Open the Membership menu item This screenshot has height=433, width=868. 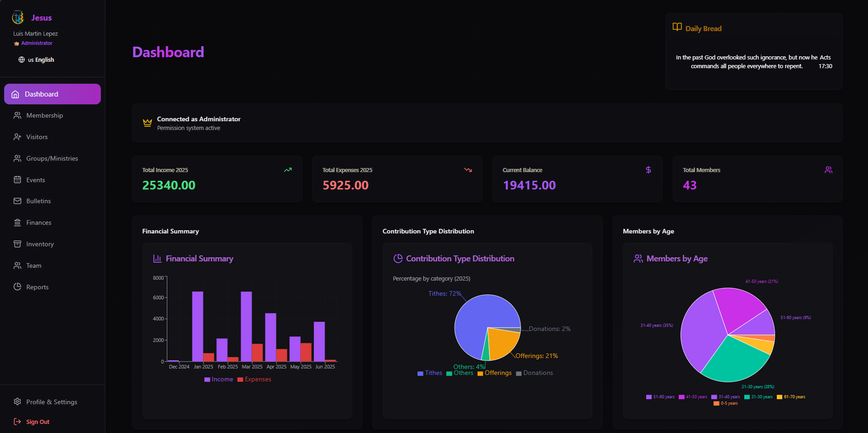(44, 115)
